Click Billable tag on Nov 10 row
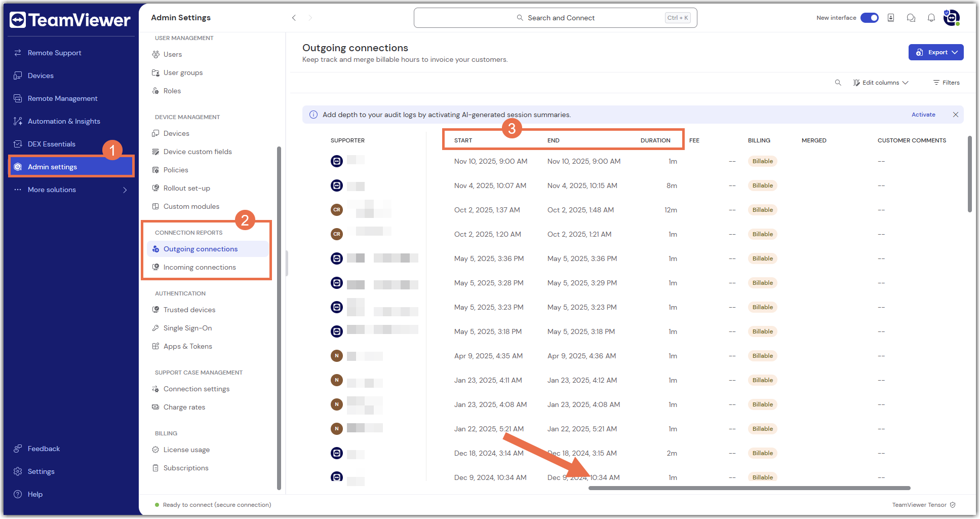Viewport: 980px width, 519px height. (x=762, y=161)
